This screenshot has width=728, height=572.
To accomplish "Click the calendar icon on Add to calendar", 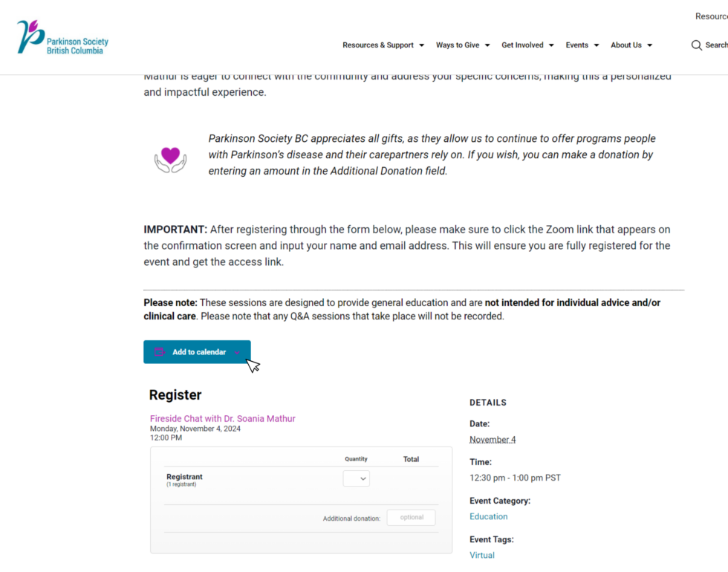I will pyautogui.click(x=160, y=351).
